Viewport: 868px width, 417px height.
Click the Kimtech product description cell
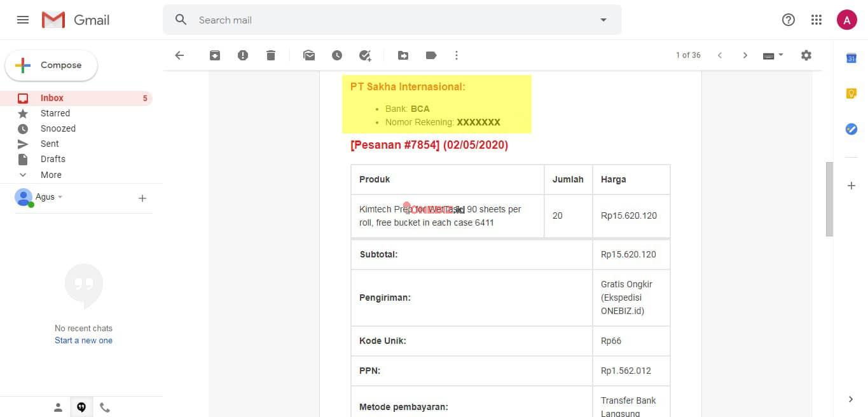click(x=448, y=215)
